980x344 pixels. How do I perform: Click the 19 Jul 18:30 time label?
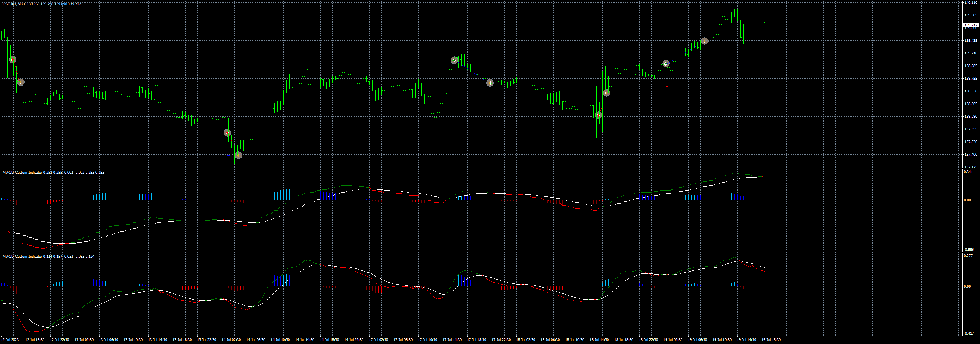(771, 340)
